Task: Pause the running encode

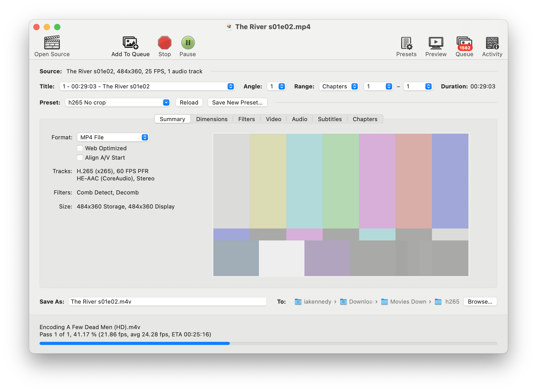Action: [x=188, y=43]
